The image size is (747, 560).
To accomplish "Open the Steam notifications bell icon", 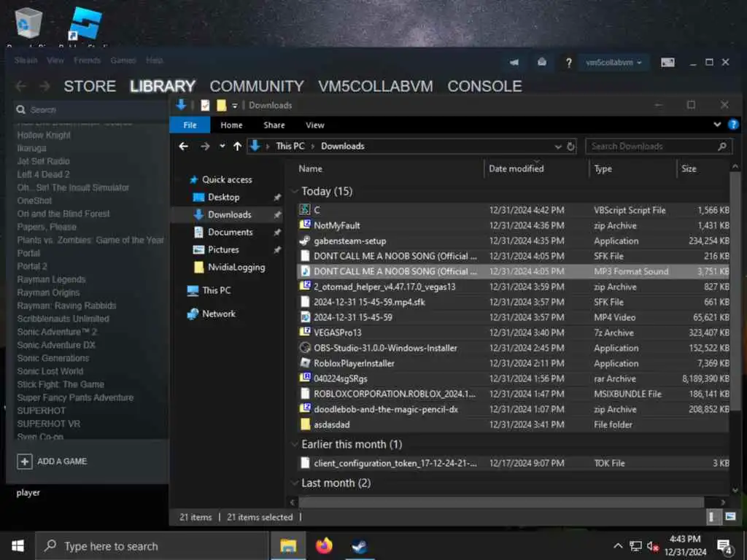I will coord(542,63).
